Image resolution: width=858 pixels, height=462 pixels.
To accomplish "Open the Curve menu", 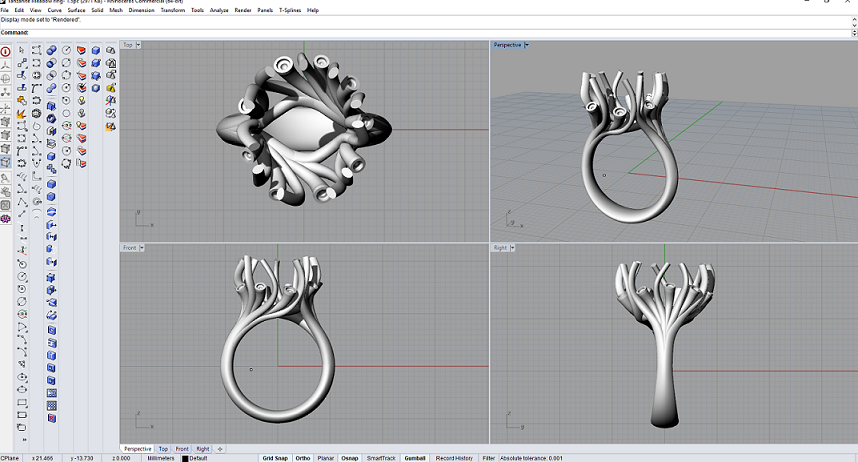I will [x=55, y=10].
